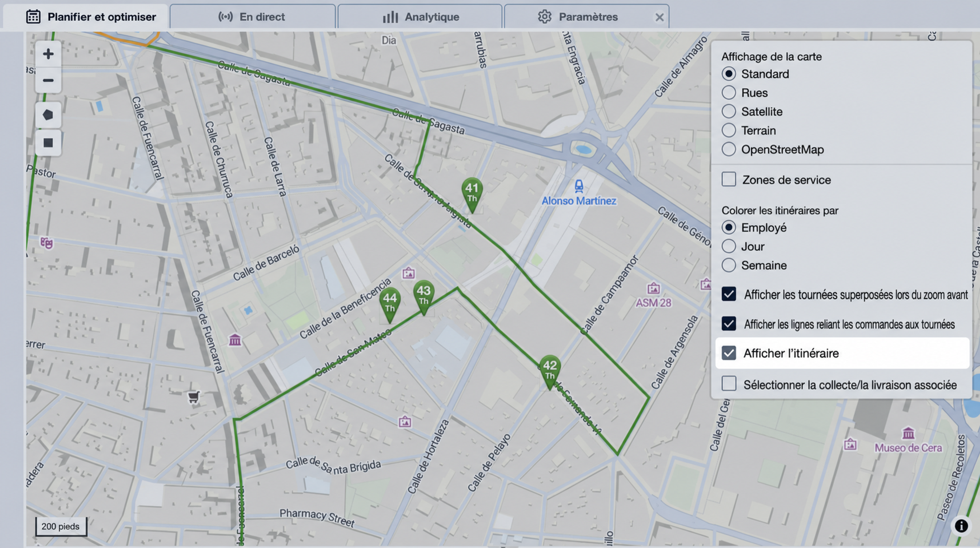Select the Satellite map display
This screenshot has width=980, height=548.
pos(728,111)
